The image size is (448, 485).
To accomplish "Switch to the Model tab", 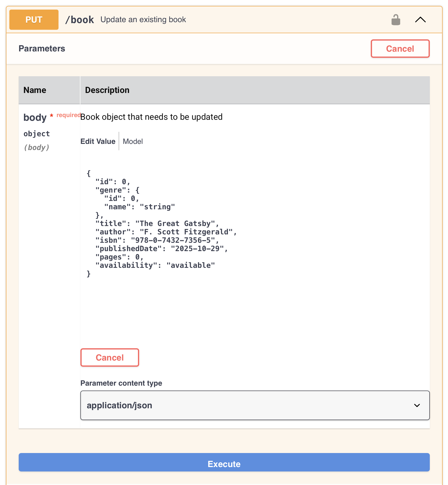I will pyautogui.click(x=133, y=141).
